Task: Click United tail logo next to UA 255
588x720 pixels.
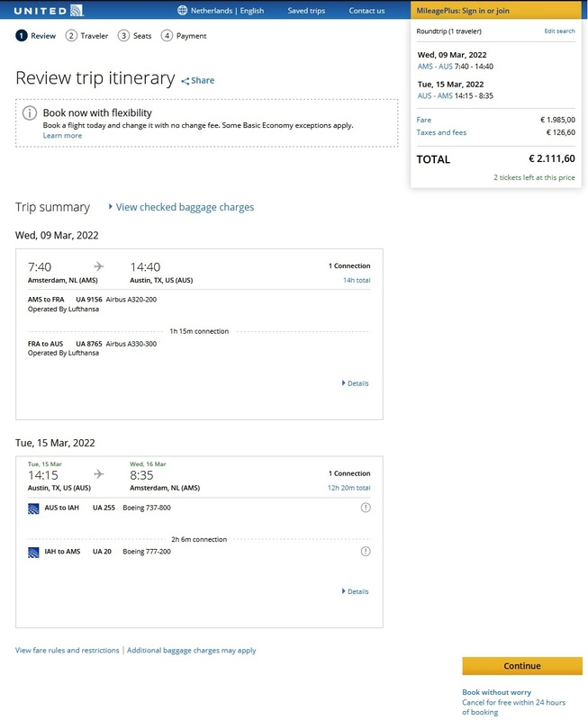Action: tap(33, 508)
